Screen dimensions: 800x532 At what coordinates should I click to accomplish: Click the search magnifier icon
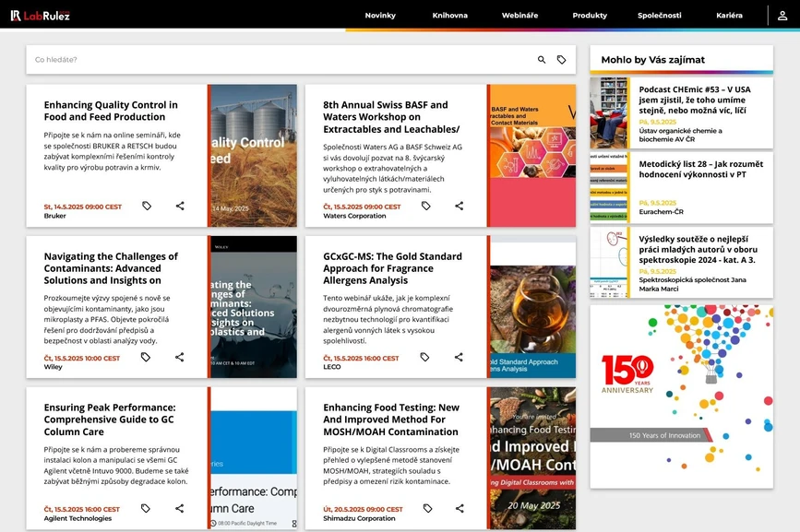click(x=542, y=60)
